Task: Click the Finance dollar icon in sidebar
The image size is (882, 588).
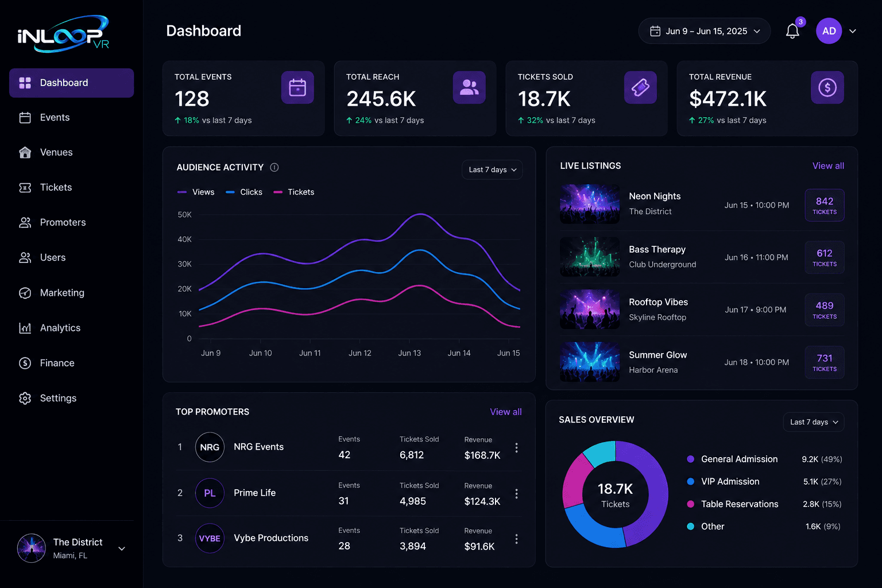Action: click(x=25, y=363)
